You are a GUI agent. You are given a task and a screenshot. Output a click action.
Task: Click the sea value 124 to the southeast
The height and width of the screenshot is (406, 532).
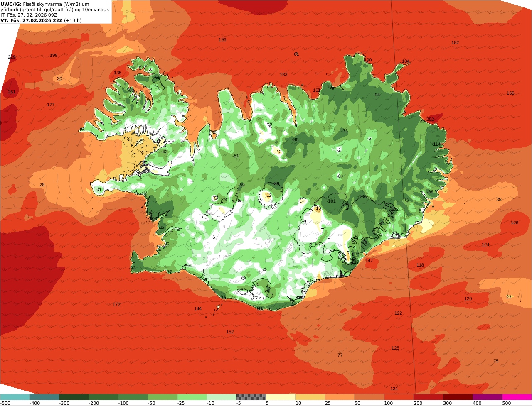485,245
